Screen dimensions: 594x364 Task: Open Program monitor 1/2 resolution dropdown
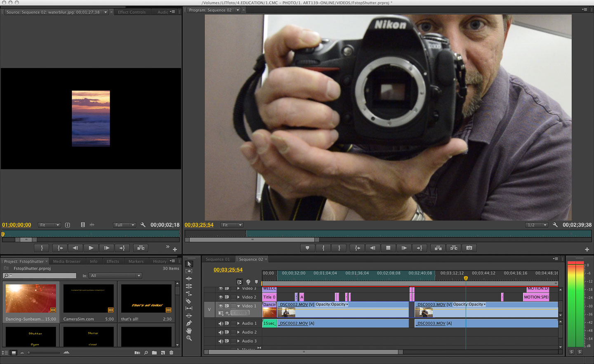click(537, 225)
